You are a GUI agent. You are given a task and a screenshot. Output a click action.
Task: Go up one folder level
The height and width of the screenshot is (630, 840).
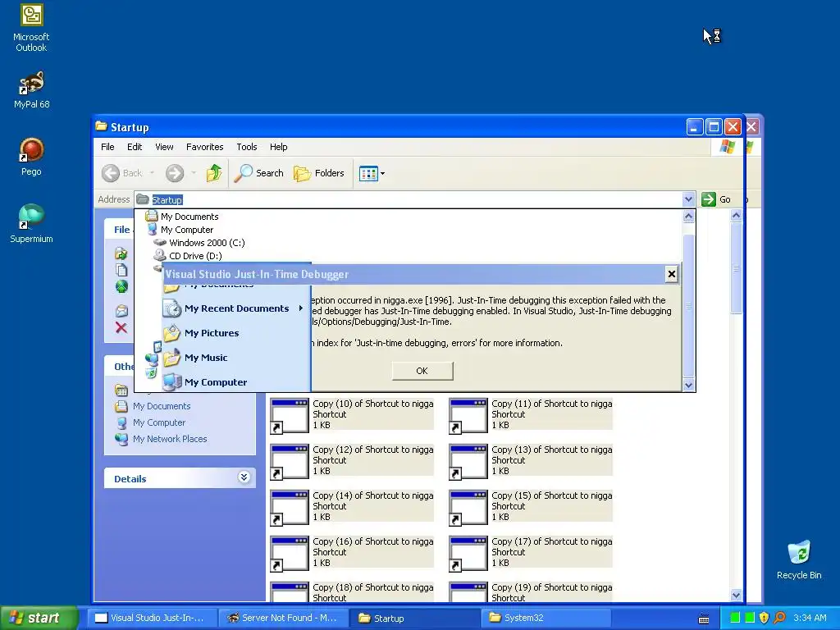pos(214,173)
